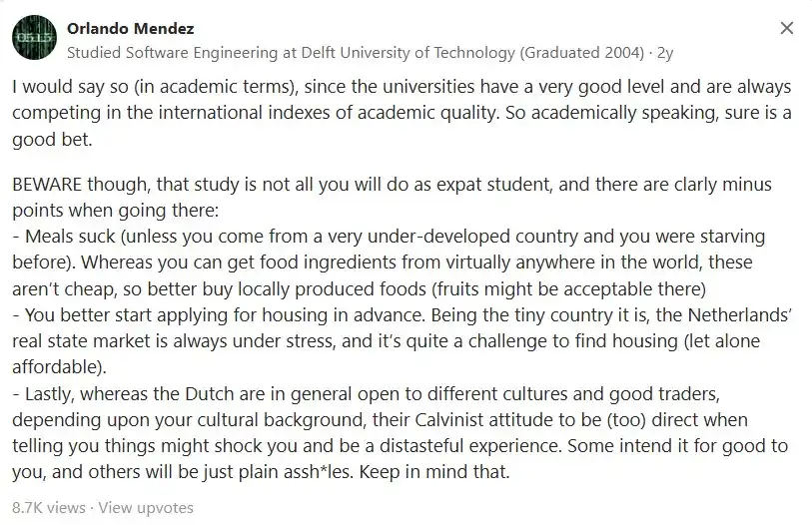This screenshot has height=525, width=812.
Task: Open Orlando Mendez's profile name link
Action: [131, 29]
